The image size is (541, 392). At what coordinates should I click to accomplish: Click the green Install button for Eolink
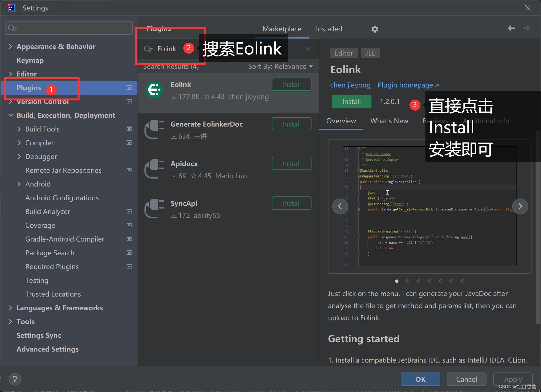click(x=351, y=102)
